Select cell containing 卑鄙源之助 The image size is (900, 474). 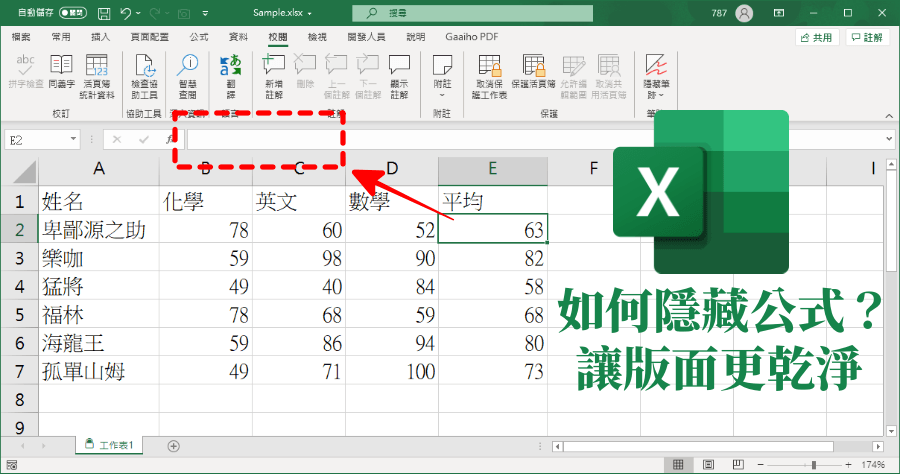tap(99, 230)
